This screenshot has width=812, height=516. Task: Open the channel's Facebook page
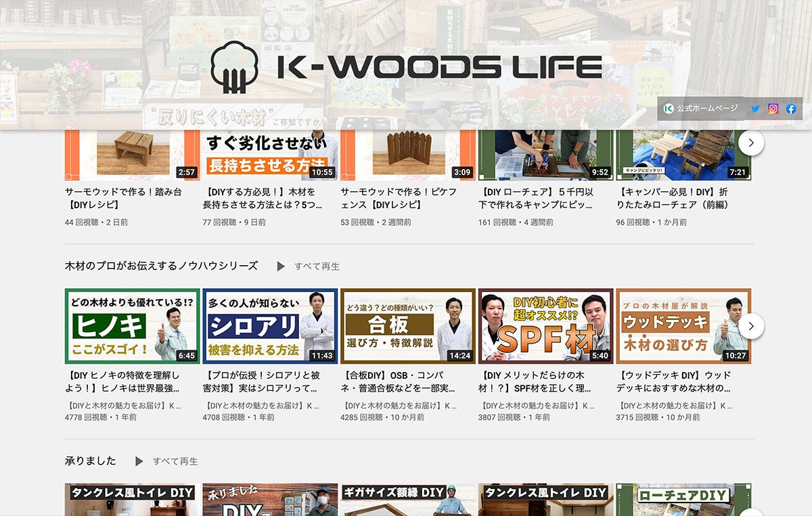(x=791, y=108)
